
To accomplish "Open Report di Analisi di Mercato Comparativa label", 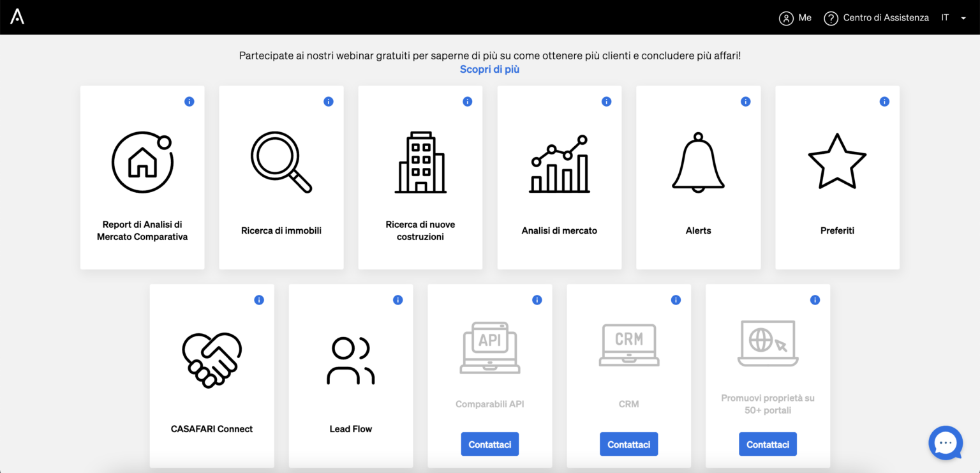I will pos(142,230).
